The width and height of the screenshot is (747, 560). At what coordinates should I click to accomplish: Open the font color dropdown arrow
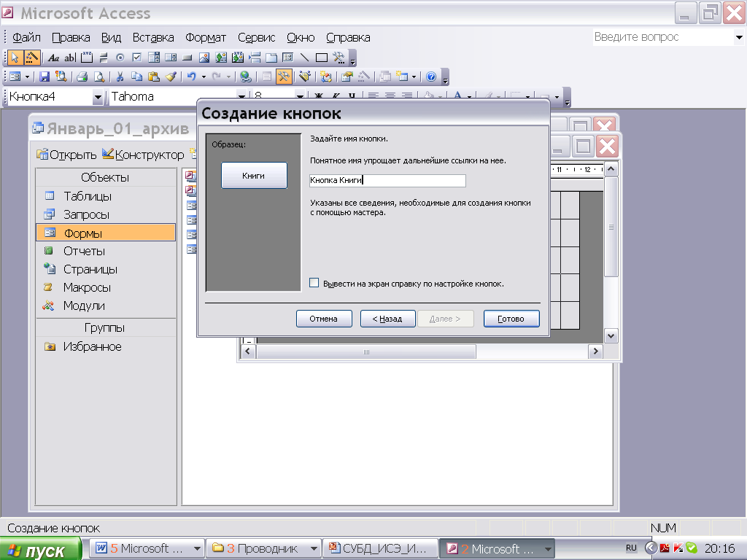(469, 97)
